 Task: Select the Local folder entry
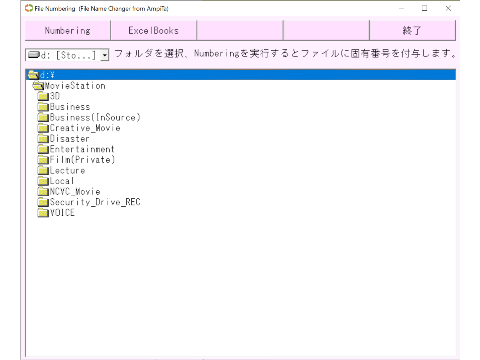(56, 181)
